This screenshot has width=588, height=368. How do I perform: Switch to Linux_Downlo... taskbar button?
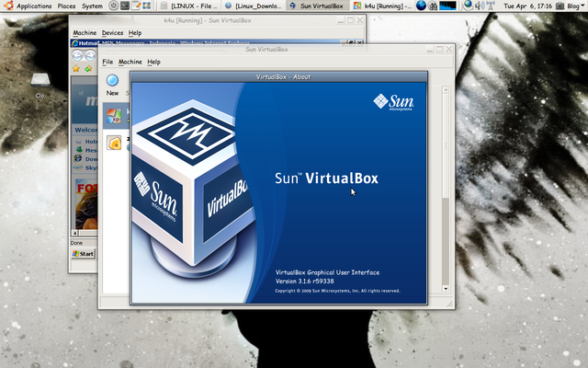254,6
